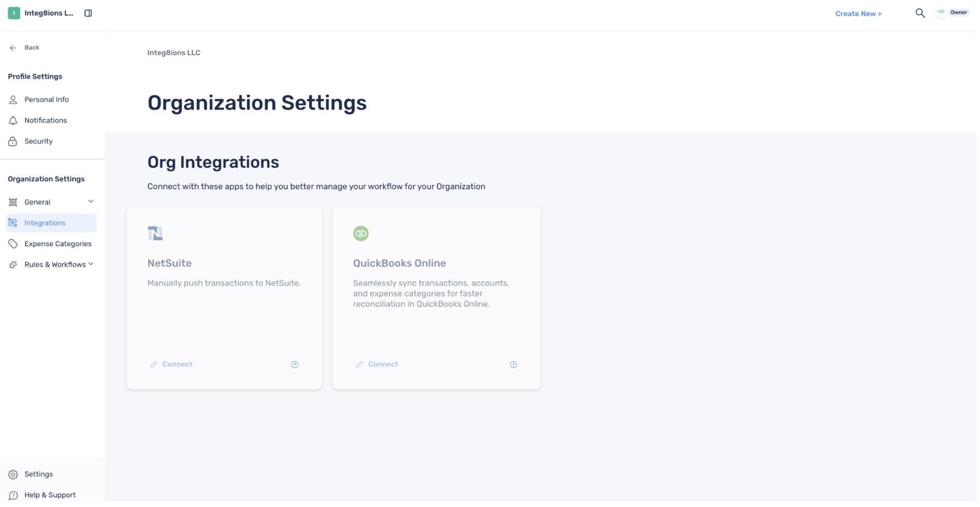Click the Org Integrations heading
Image resolution: width=980 pixels, height=507 pixels.
point(213,162)
